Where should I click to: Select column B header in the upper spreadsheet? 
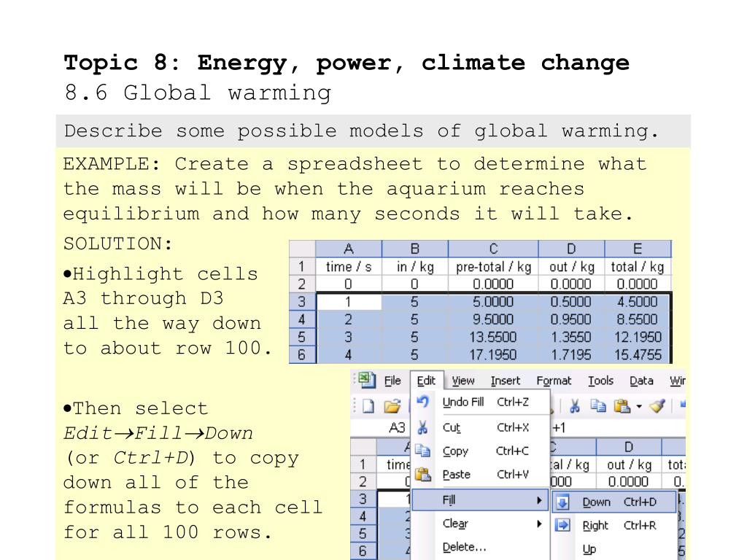[x=415, y=249]
